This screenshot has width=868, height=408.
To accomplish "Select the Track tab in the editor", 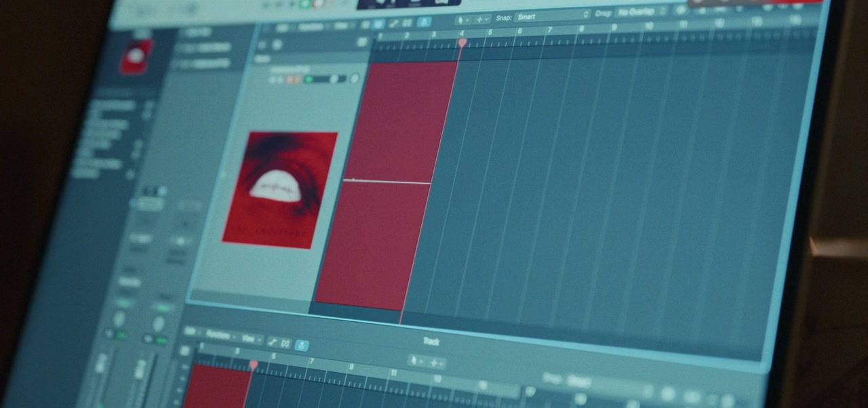I will (x=431, y=342).
